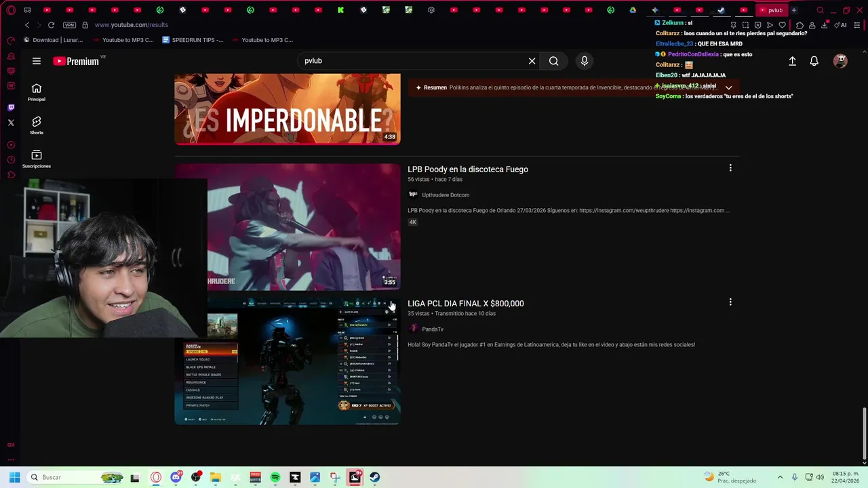The width and height of the screenshot is (868, 488).
Task: Open options menu for LPB Poody video
Action: tap(730, 167)
